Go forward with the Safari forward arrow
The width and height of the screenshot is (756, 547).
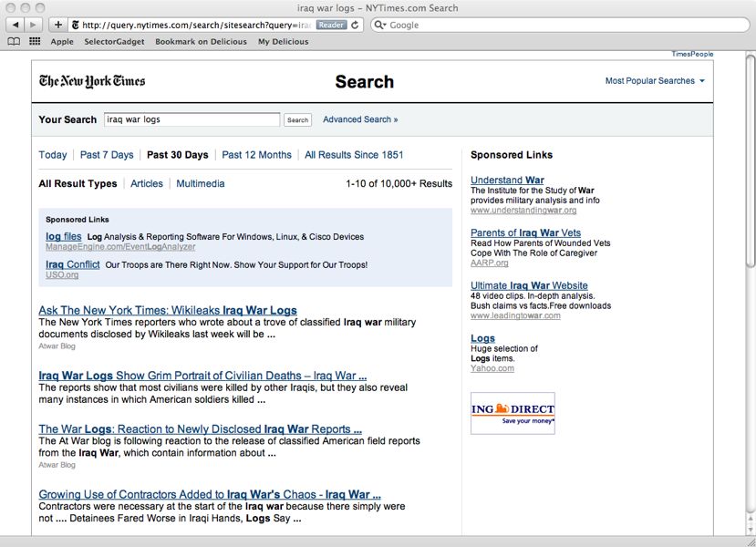coord(33,25)
